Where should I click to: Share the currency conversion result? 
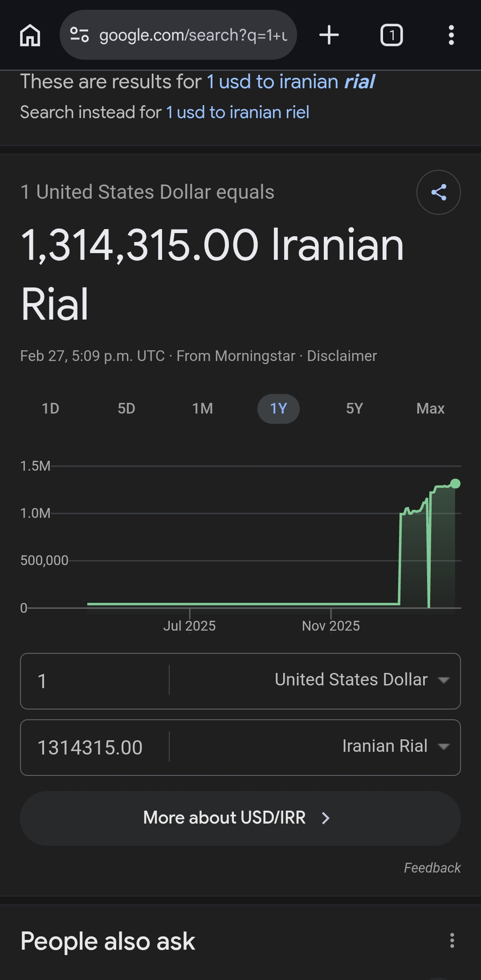tap(439, 193)
